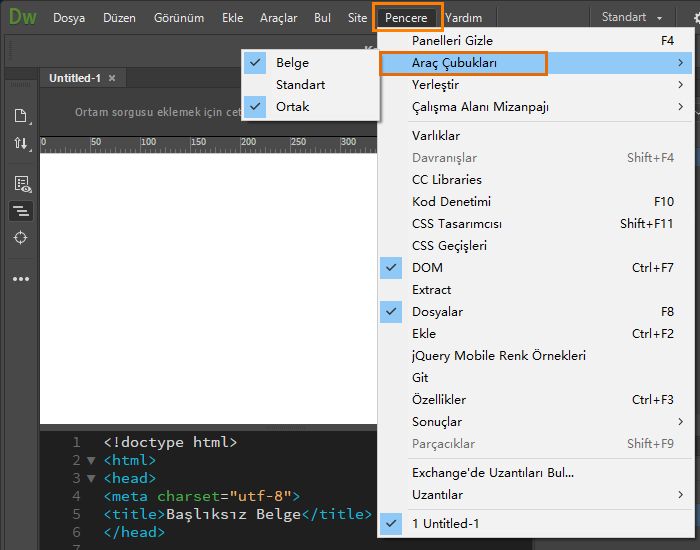Open the Customize Toolbar three-dots icon

20,279
